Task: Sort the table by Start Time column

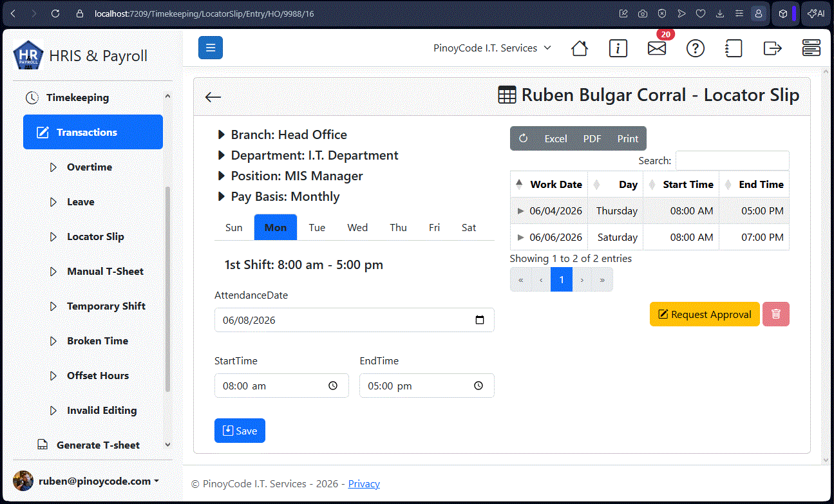Action: click(681, 184)
